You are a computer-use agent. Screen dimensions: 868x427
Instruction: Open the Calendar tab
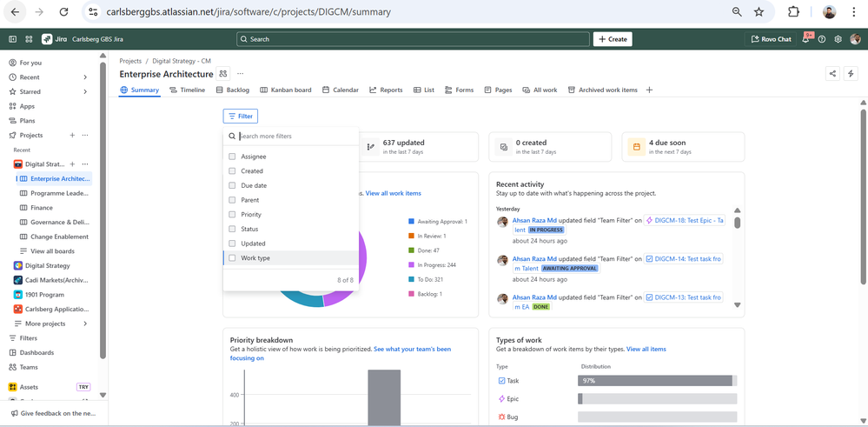click(x=341, y=90)
